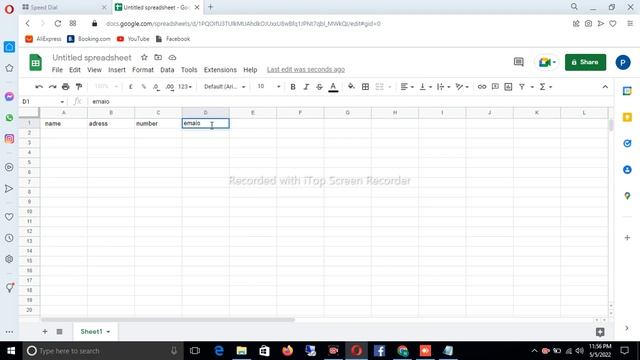Add a new sheet with plus button

pyautogui.click(x=45, y=331)
